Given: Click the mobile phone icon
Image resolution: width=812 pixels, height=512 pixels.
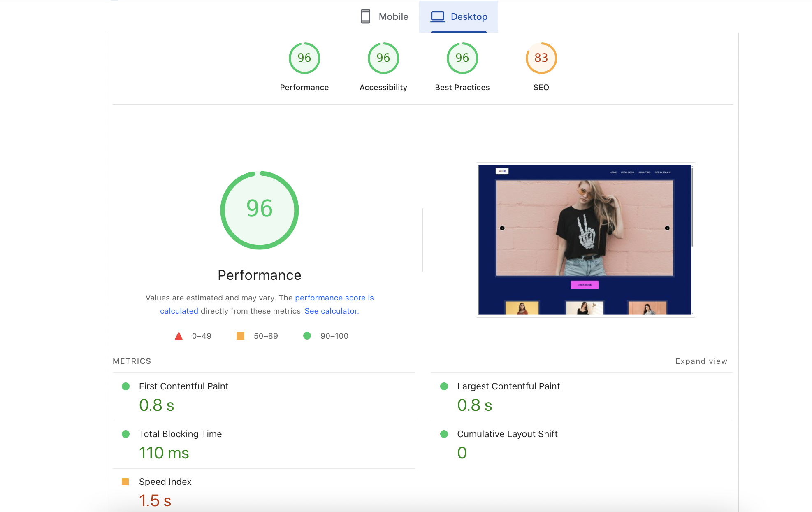Looking at the screenshot, I should pos(365,16).
